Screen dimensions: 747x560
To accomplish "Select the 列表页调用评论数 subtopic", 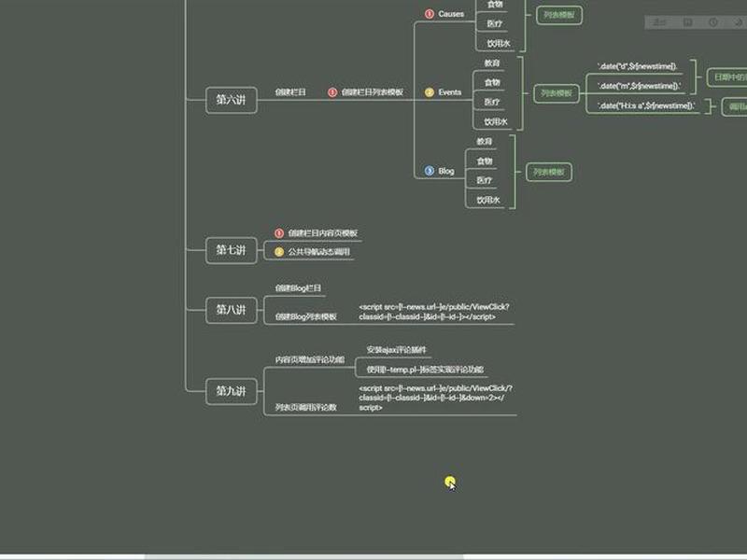I will pos(306,407).
